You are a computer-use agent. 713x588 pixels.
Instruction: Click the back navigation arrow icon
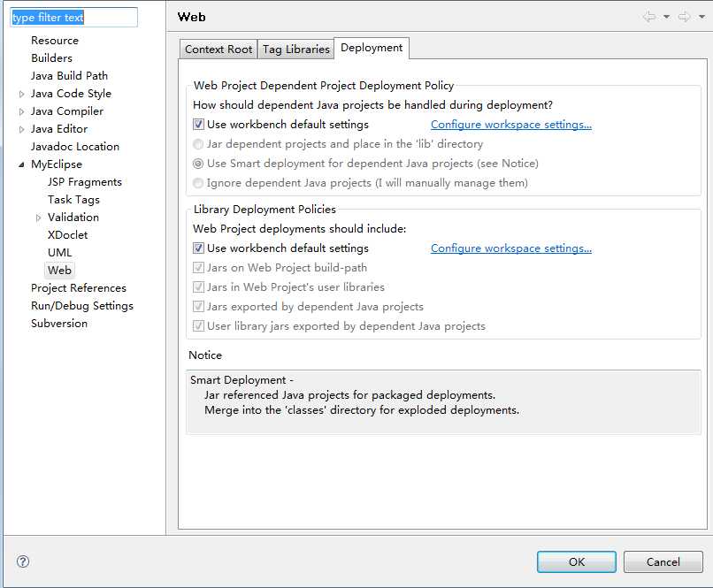coord(649,17)
